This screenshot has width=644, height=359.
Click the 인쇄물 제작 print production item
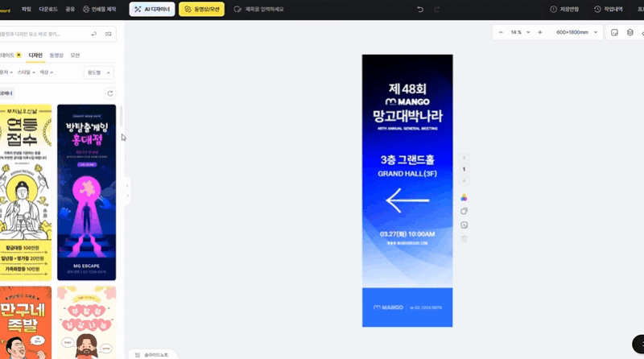coord(99,9)
